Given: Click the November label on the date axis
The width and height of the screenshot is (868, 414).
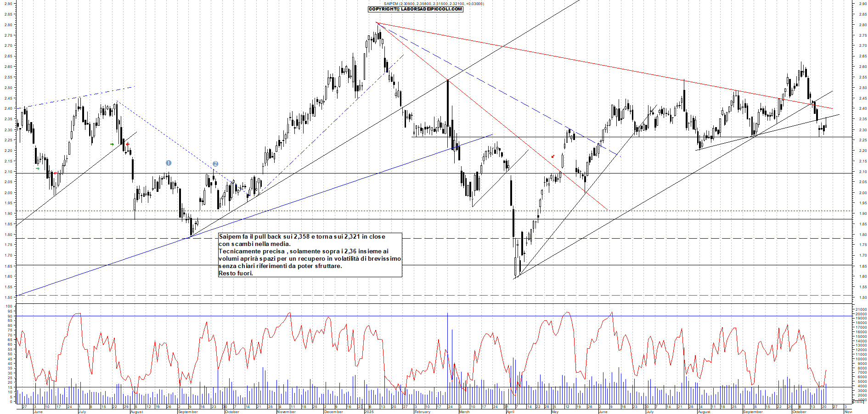Looking at the screenshot, I should [x=286, y=412].
